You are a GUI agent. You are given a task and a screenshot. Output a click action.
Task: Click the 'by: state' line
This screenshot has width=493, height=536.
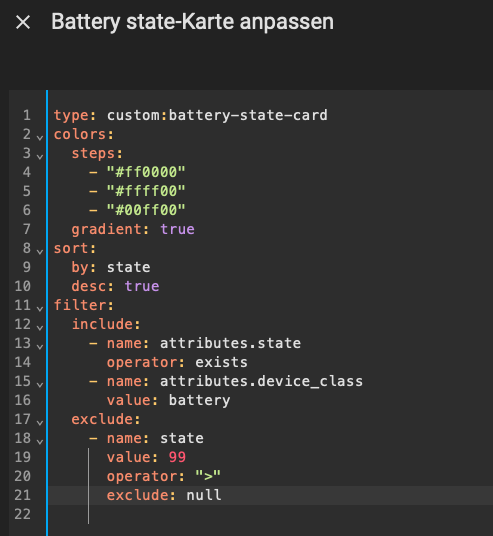(x=111, y=267)
